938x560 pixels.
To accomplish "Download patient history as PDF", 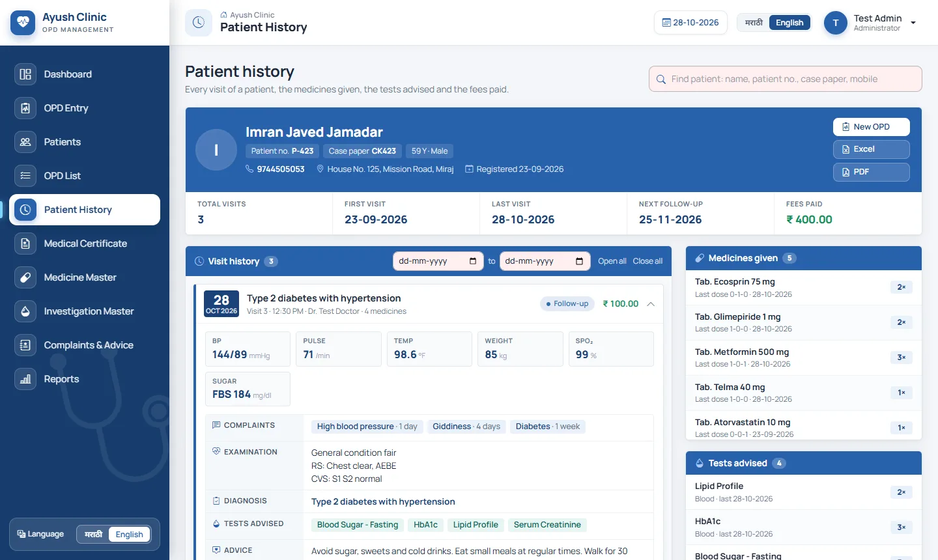I will coord(872,172).
